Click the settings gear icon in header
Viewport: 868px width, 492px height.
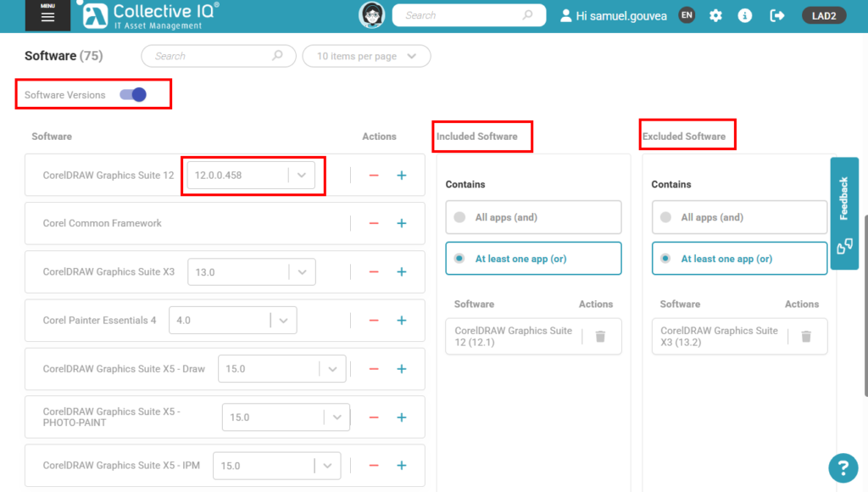coord(716,15)
